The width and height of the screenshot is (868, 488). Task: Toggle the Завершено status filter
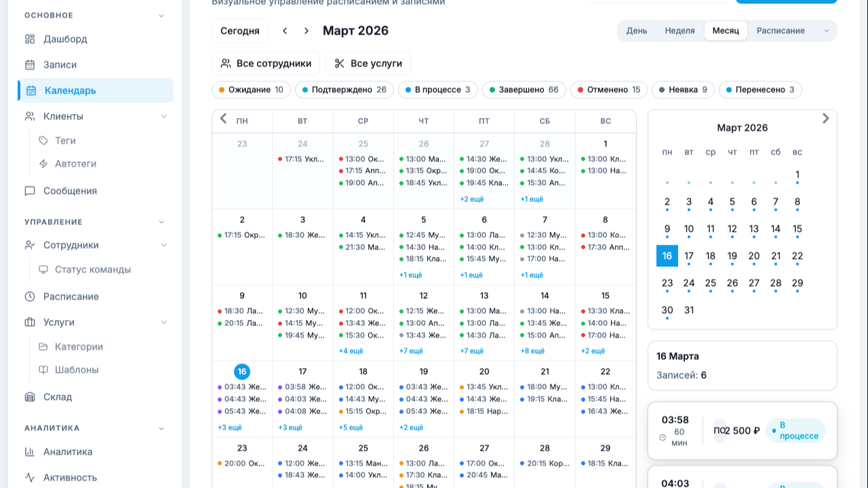point(524,90)
